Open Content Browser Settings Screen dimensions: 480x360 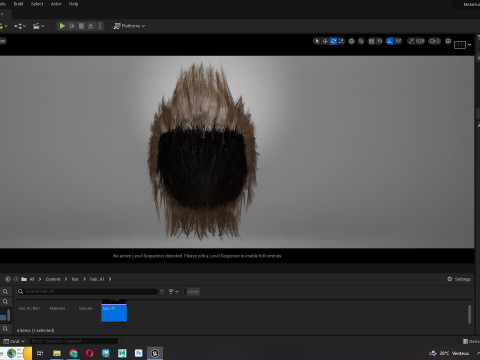459,279
